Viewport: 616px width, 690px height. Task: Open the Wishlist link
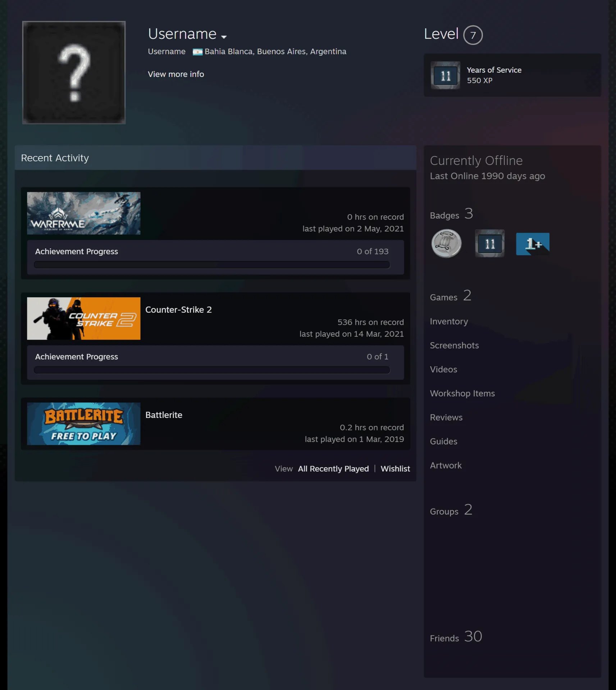395,469
